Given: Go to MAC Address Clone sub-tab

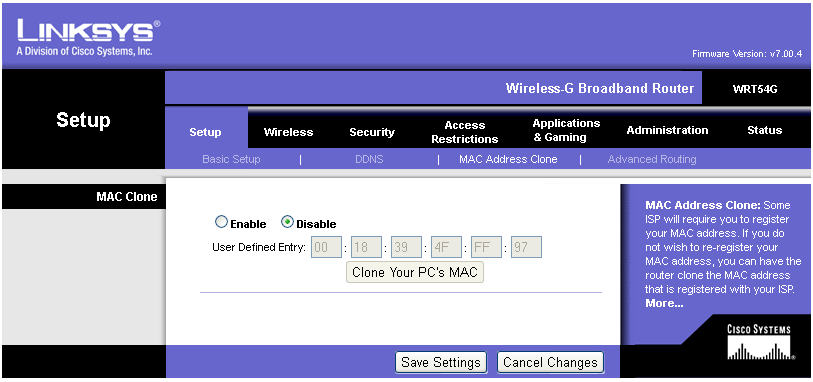Looking at the screenshot, I should 508,160.
